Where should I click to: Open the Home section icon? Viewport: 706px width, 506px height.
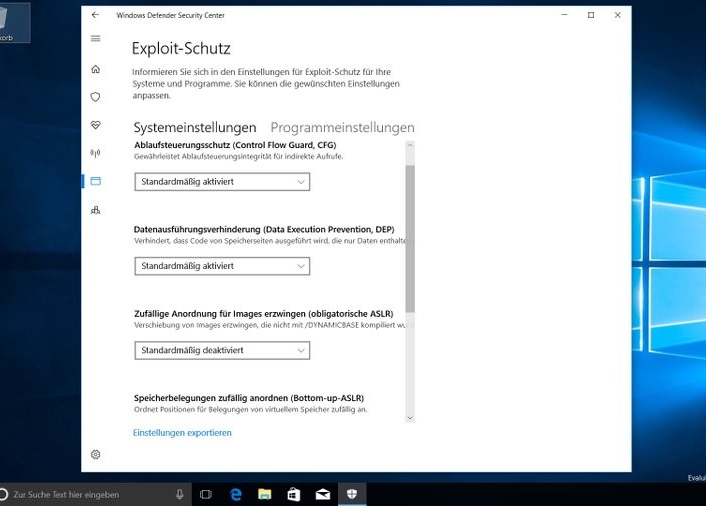click(x=95, y=69)
